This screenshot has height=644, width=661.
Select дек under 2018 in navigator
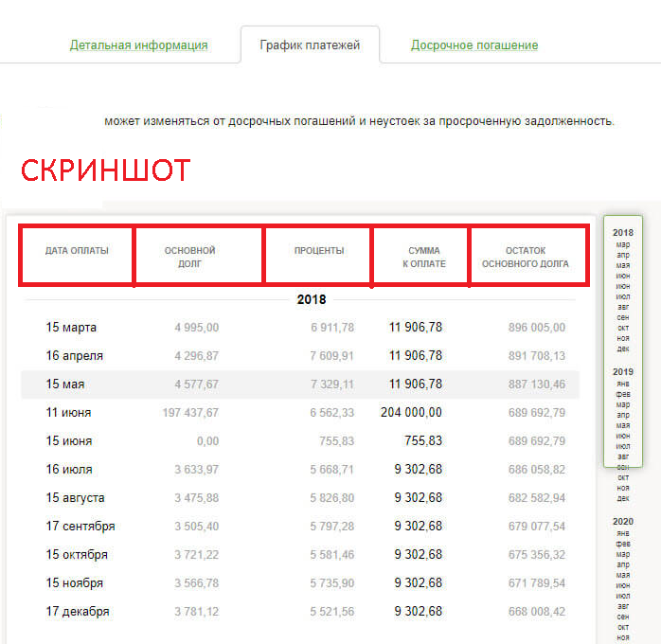[x=622, y=349]
